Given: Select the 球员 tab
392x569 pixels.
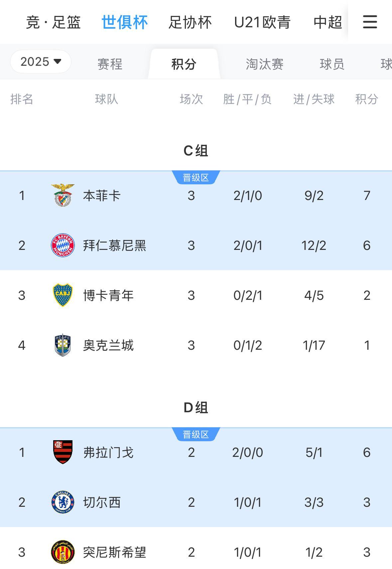Looking at the screenshot, I should pos(332,64).
